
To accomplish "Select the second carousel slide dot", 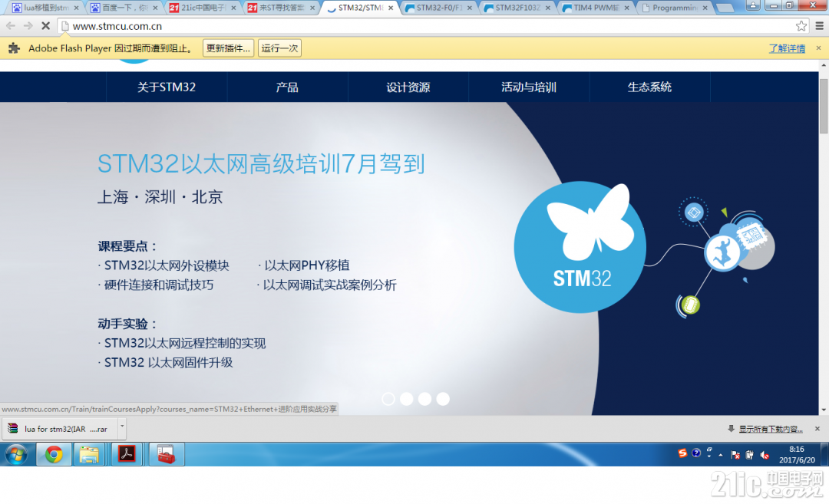I will pos(406,399).
